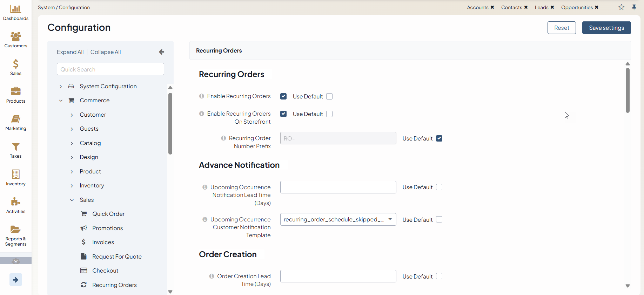Uncheck Use Default for Number Prefix
The image size is (644, 295).
pyautogui.click(x=439, y=138)
